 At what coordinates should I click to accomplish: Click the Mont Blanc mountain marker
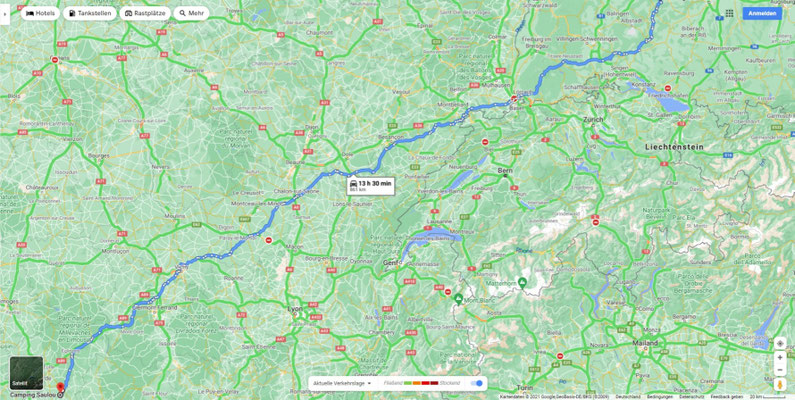click(x=458, y=299)
